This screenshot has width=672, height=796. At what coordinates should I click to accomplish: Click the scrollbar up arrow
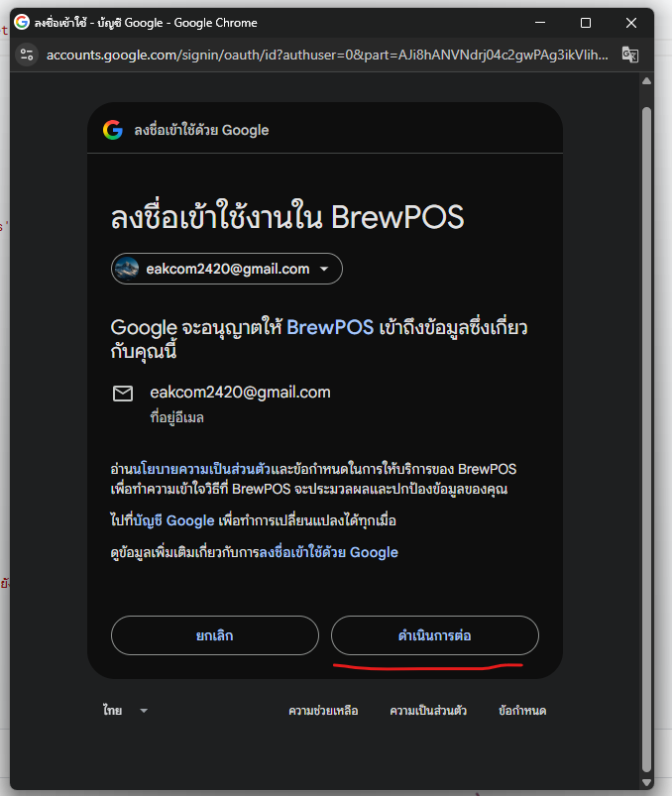point(646,81)
